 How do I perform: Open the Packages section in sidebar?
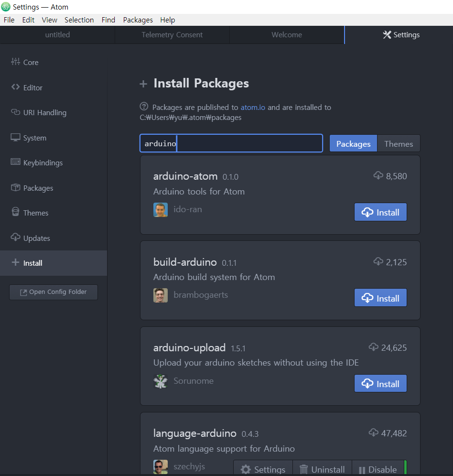click(54, 188)
